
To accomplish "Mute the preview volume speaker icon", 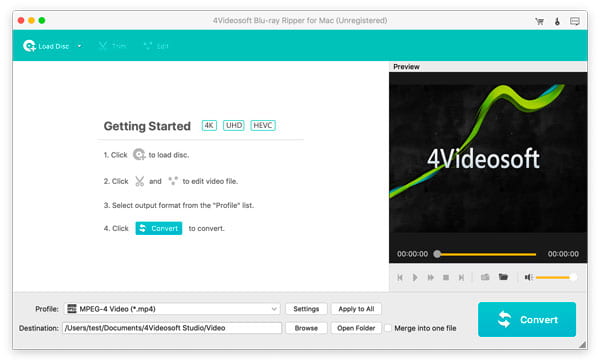I will pos(528,277).
